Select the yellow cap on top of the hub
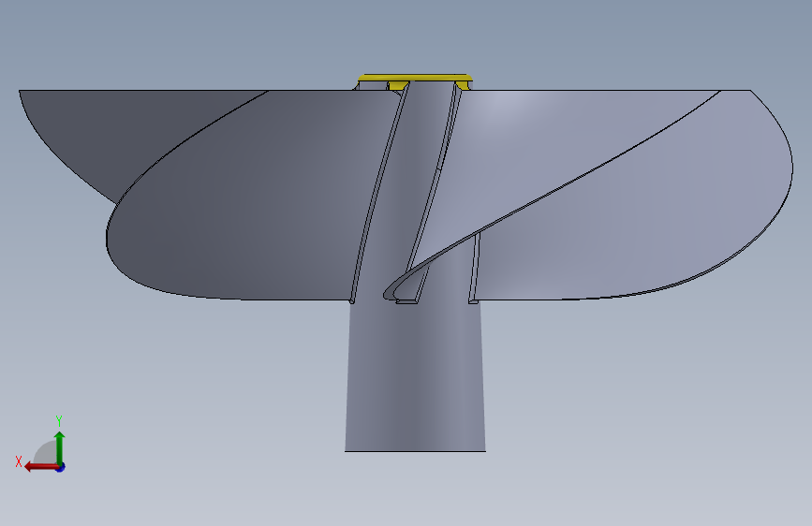812x526 pixels. [415, 79]
